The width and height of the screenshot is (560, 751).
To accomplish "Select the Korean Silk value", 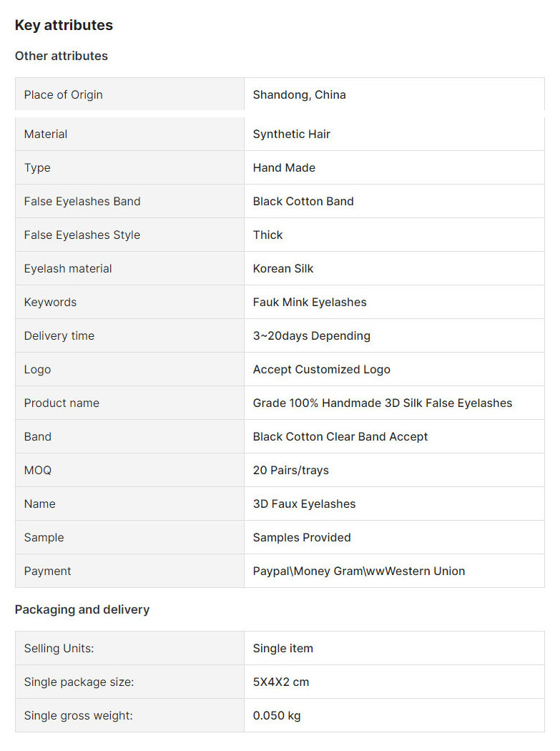I will tap(283, 268).
